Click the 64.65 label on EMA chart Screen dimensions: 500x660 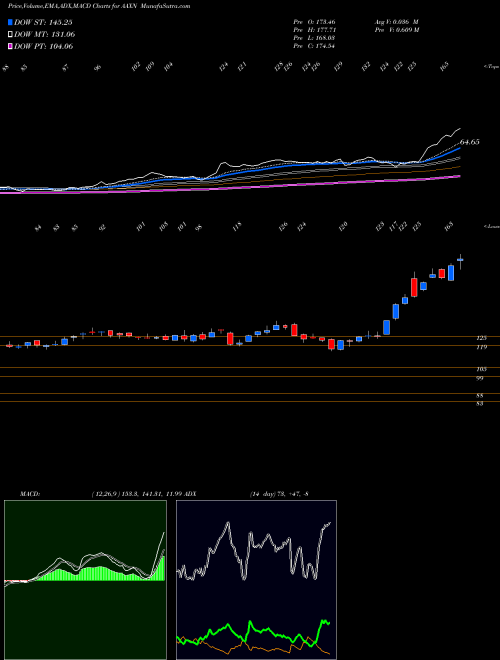click(469, 142)
